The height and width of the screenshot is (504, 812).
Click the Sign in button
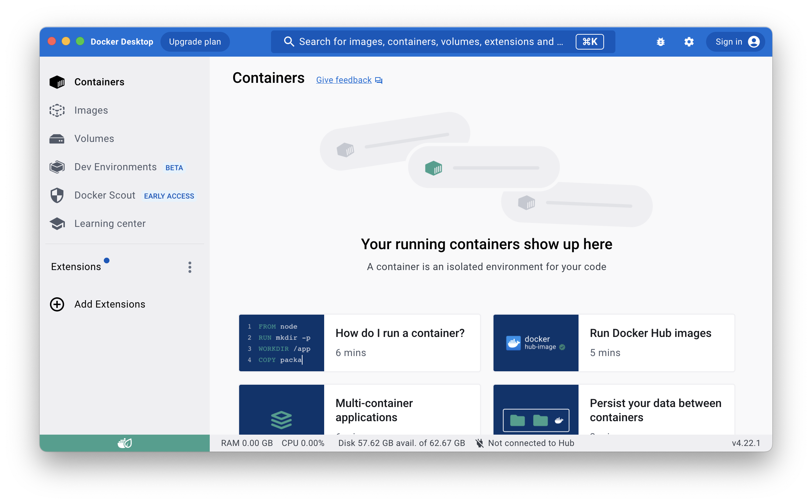click(x=735, y=42)
